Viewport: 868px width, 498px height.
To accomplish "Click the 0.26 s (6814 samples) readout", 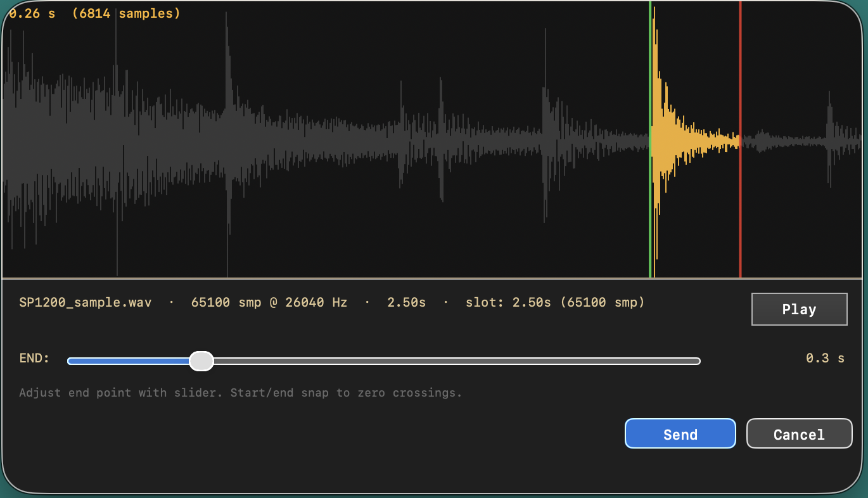I will click(x=95, y=13).
